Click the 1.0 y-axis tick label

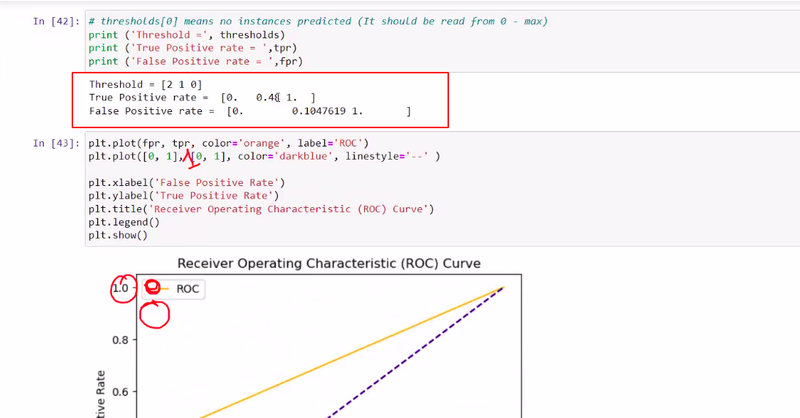point(121,288)
